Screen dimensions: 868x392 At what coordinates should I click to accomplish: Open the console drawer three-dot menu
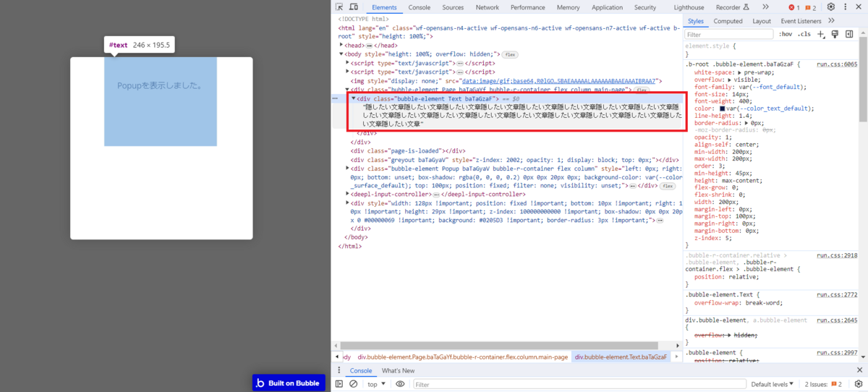point(339,370)
